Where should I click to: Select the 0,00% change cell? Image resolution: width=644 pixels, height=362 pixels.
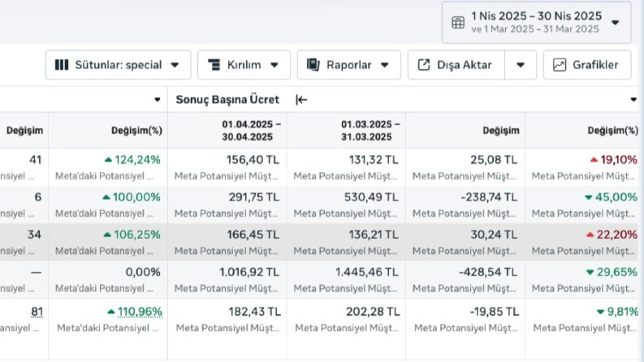tap(108, 280)
